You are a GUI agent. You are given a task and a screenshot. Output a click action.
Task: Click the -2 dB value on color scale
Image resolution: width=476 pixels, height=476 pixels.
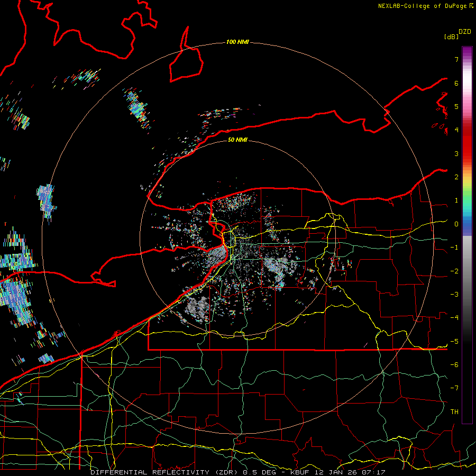[454, 271]
